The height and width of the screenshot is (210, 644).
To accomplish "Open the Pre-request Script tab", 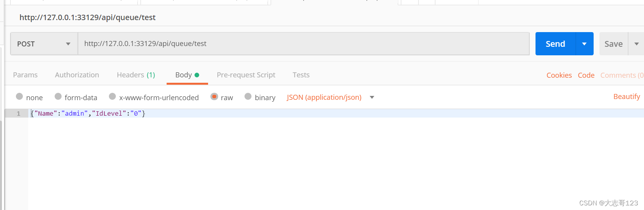I will 246,75.
